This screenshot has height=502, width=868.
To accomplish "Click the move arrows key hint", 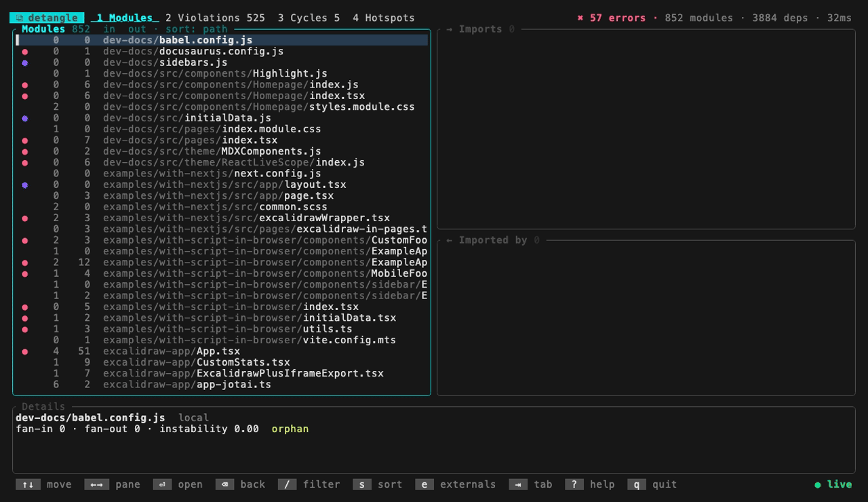I will [28, 484].
